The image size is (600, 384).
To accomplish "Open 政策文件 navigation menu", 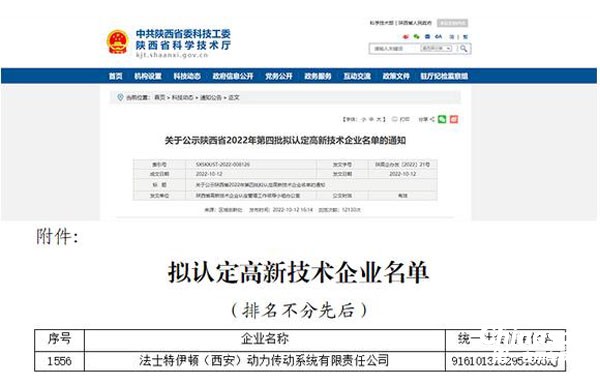I will (396, 76).
